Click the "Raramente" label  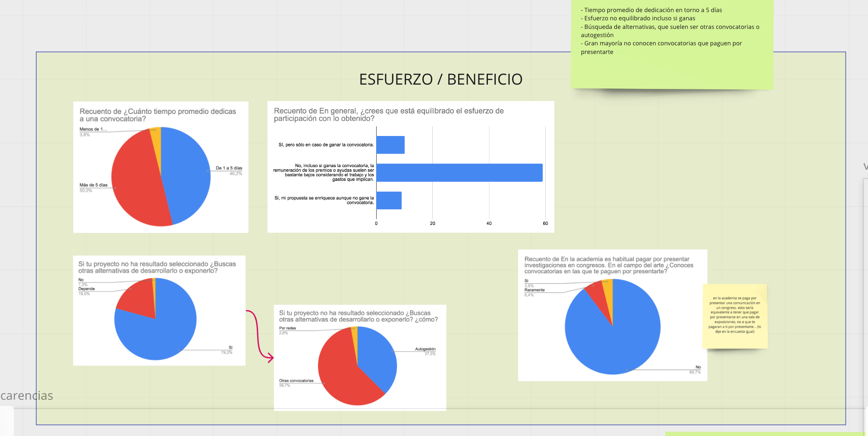click(x=535, y=290)
